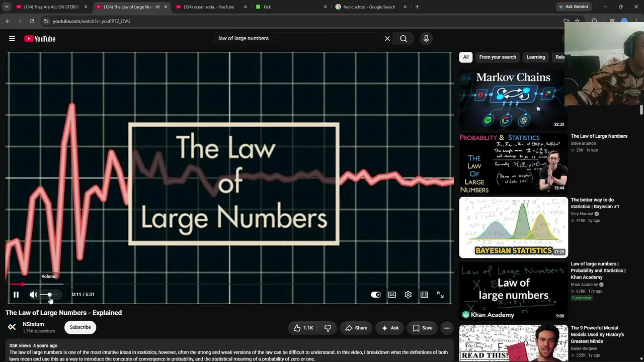Clear the search box with the X icon

click(387, 38)
